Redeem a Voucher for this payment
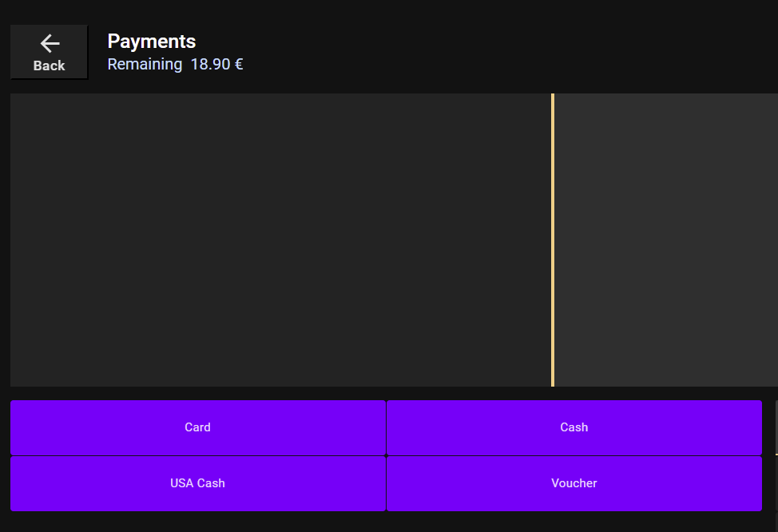778x532 pixels. coord(574,483)
